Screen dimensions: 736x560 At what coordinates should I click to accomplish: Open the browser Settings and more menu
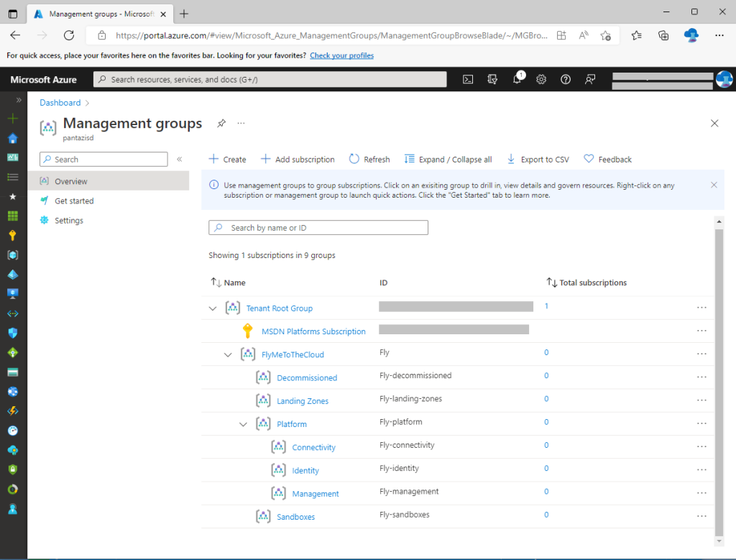(x=719, y=35)
